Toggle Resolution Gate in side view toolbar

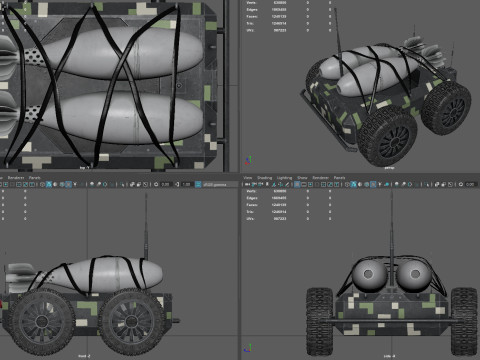[x=310, y=184]
